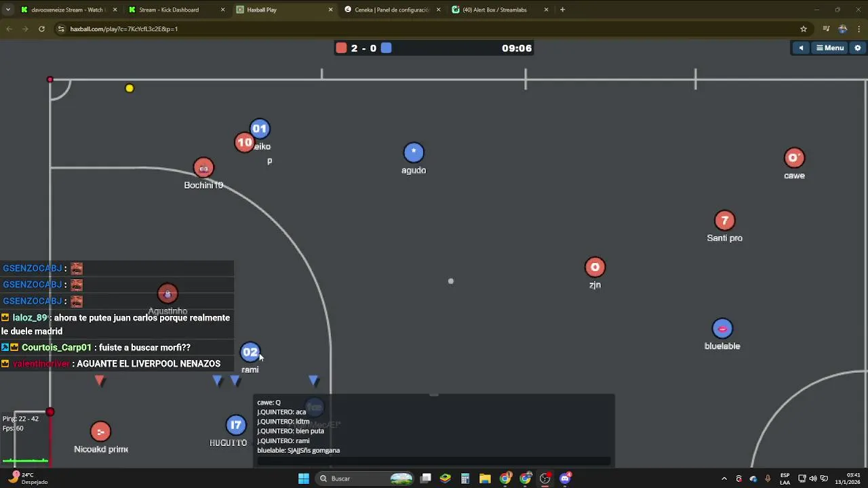Click red disc labeled Nicoakd prime
The width and height of the screenshot is (868, 488).
100,432
